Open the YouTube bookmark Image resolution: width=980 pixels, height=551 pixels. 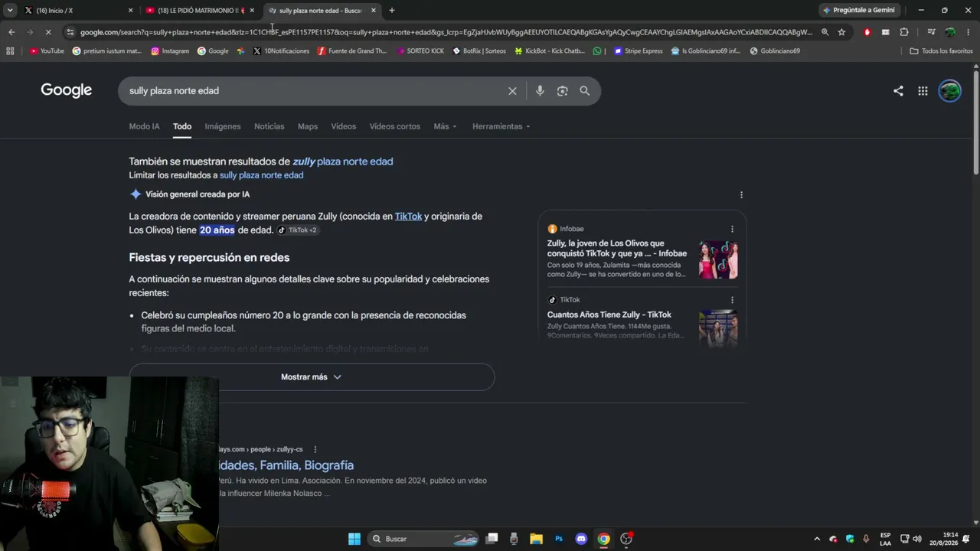[x=47, y=51]
